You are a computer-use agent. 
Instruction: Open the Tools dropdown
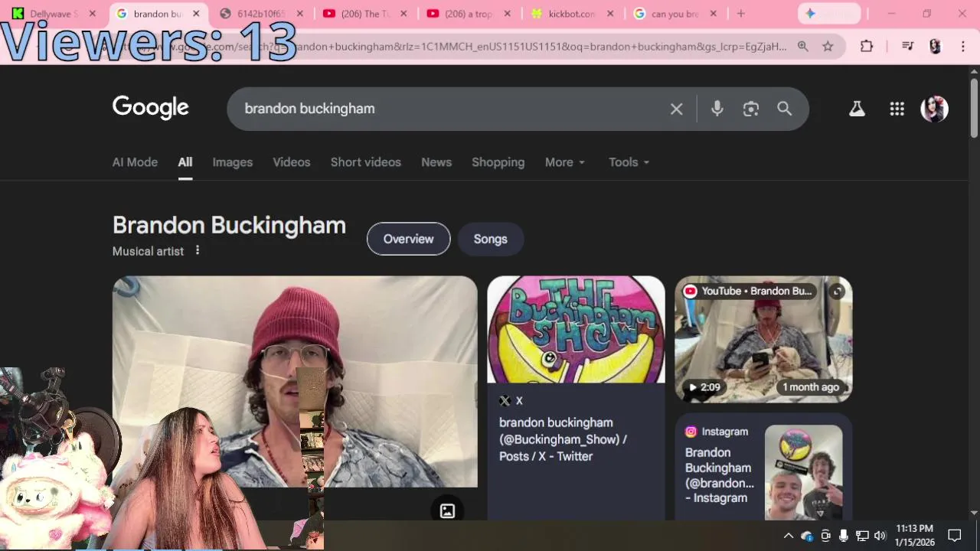pos(629,162)
